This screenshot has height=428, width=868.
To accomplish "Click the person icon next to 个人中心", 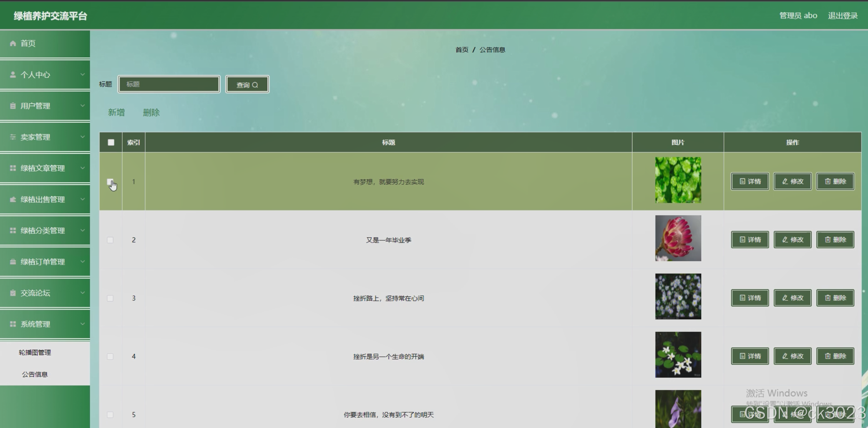I will [13, 75].
